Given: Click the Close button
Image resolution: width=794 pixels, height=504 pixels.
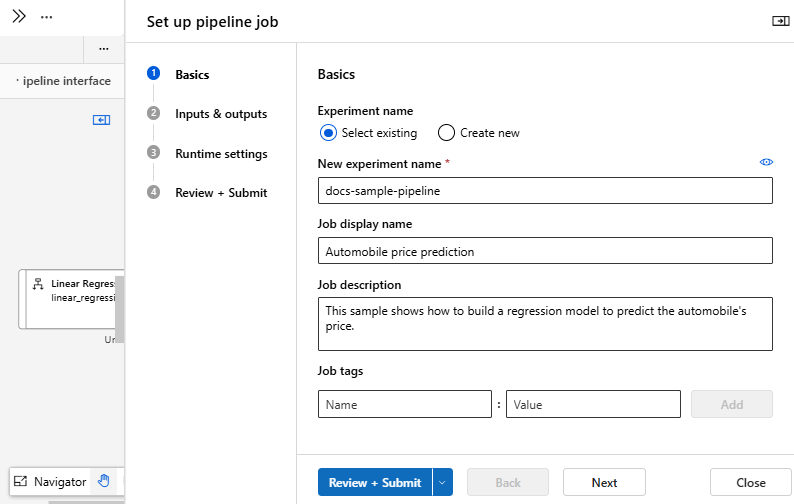Looking at the screenshot, I should [751, 483].
